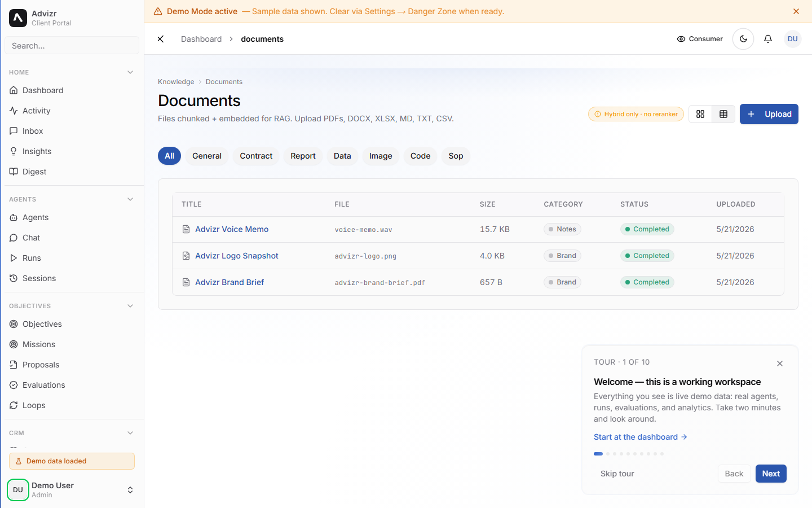The image size is (812, 508).
Task: Go to Inbox in sidebar
Action: [72, 131]
